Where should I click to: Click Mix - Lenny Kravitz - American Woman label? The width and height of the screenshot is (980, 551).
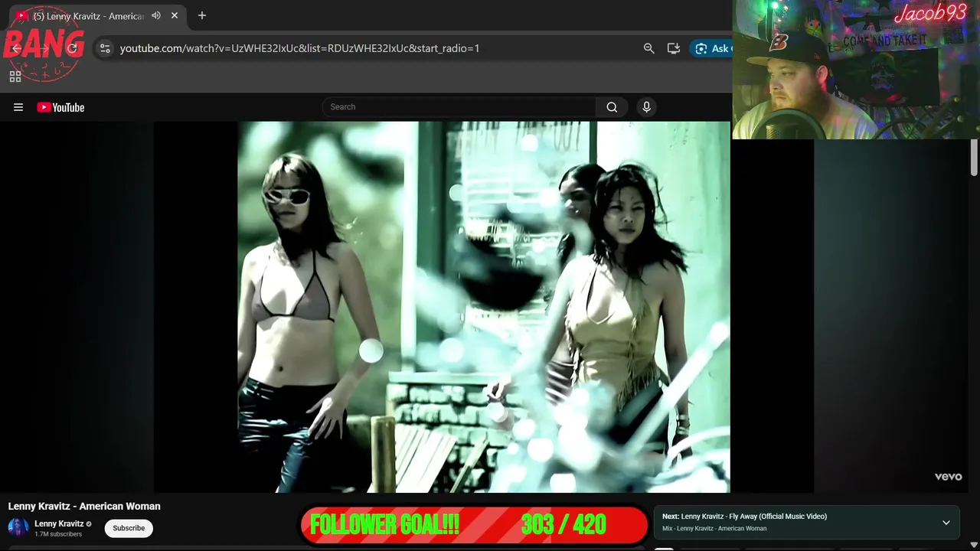pyautogui.click(x=714, y=529)
